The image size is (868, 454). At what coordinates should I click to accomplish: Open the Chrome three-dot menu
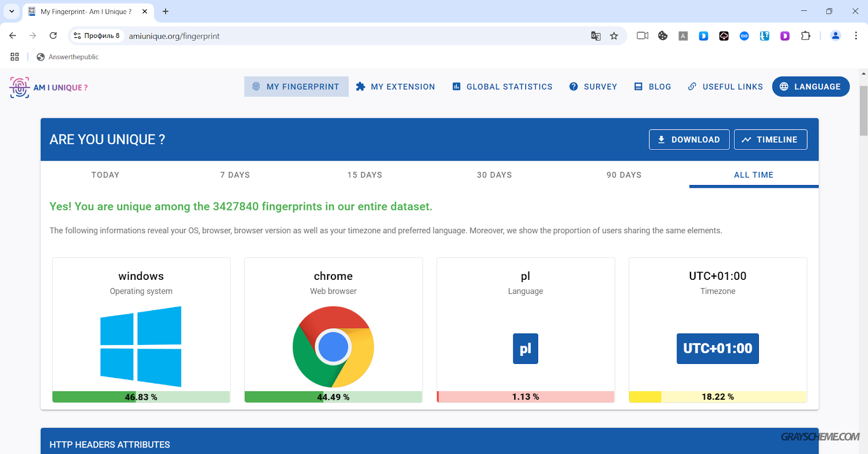pyautogui.click(x=856, y=36)
